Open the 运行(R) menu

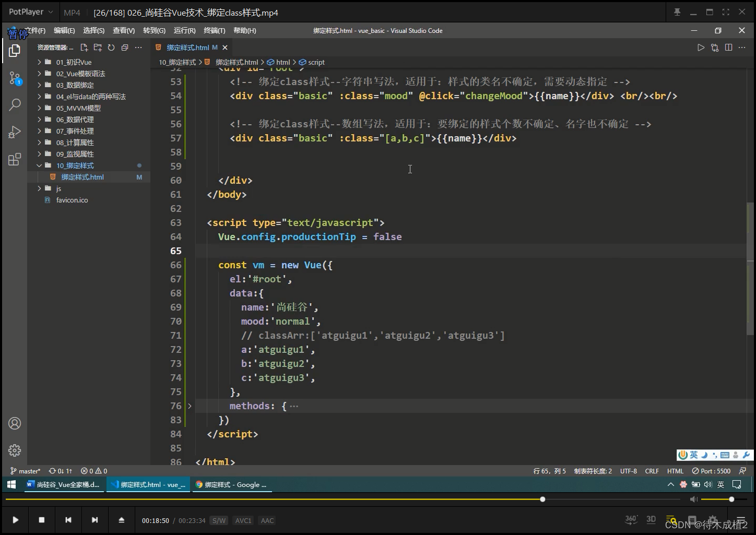tap(185, 31)
